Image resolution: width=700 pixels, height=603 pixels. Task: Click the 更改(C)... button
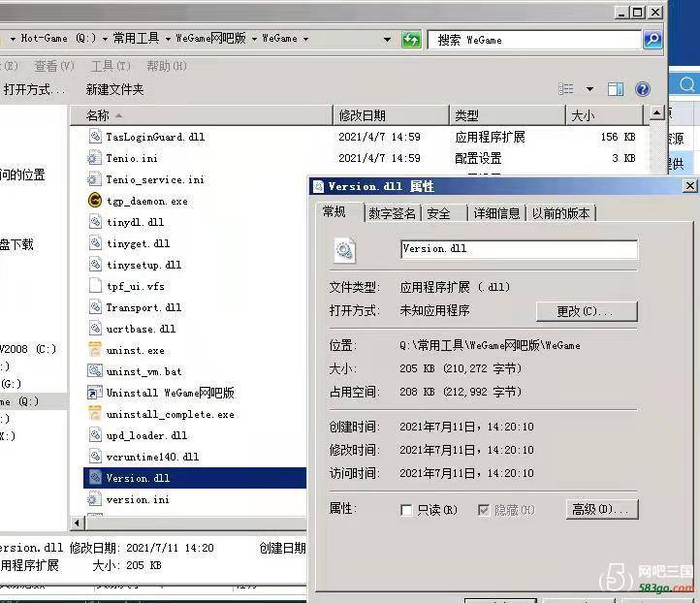tap(586, 311)
